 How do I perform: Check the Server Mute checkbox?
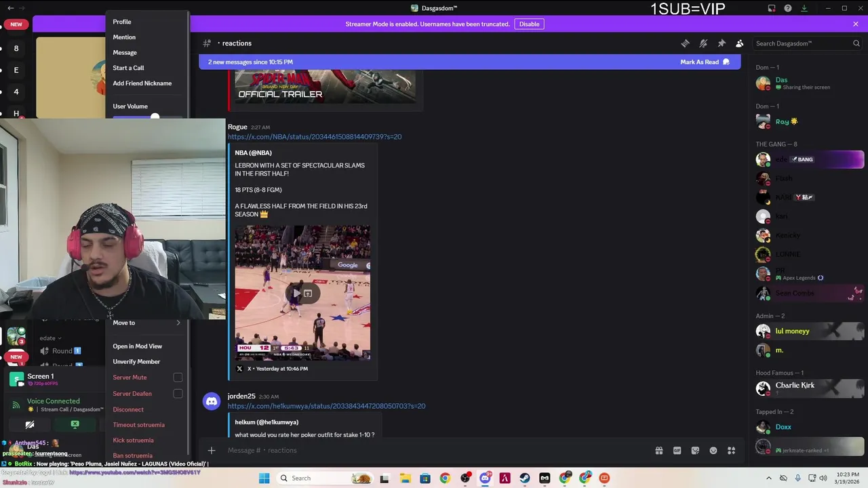pyautogui.click(x=178, y=378)
